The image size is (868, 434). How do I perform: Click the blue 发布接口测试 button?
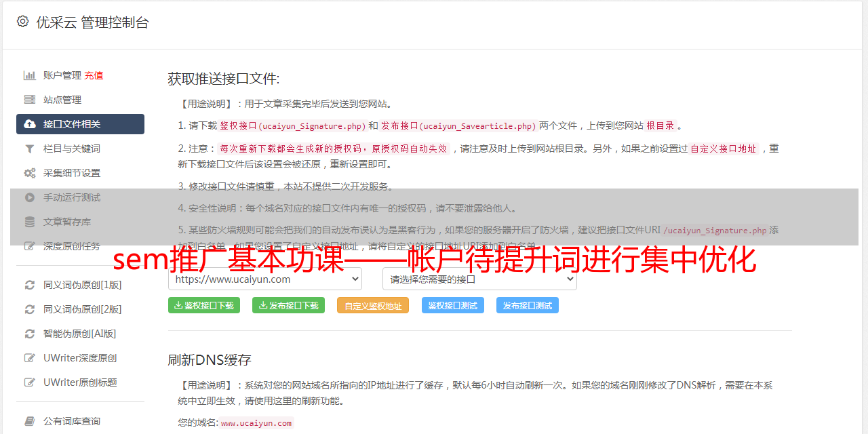[528, 305]
